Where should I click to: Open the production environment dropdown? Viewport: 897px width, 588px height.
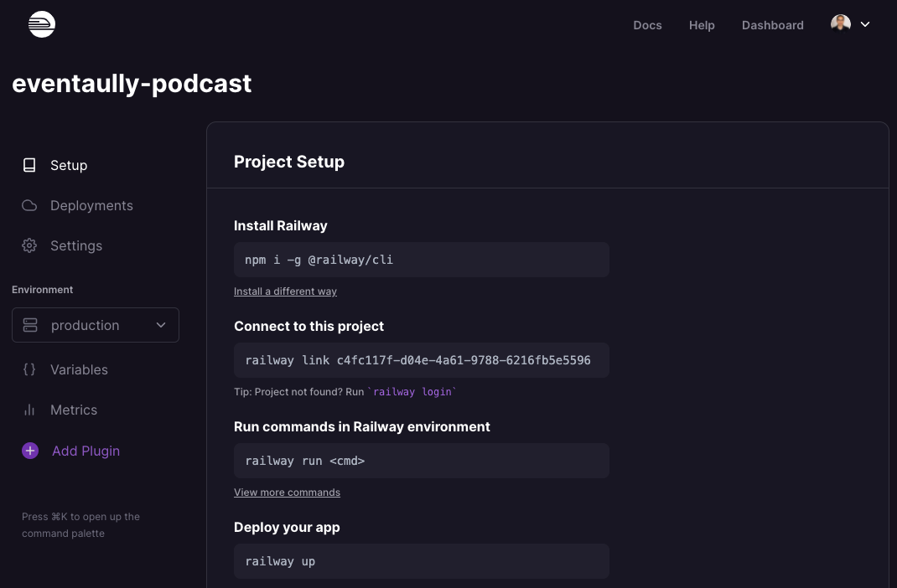tap(96, 325)
